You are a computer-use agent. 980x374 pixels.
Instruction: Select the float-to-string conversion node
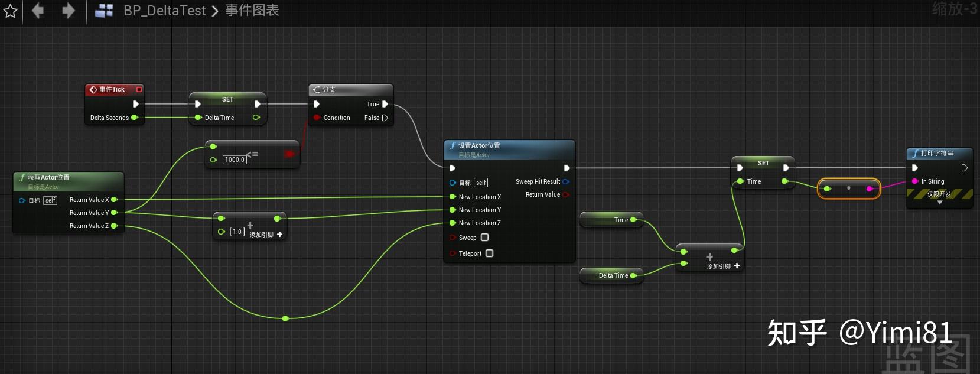[x=849, y=188]
